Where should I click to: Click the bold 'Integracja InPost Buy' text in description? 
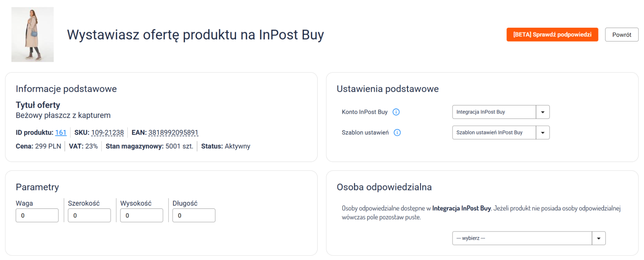[461, 208]
